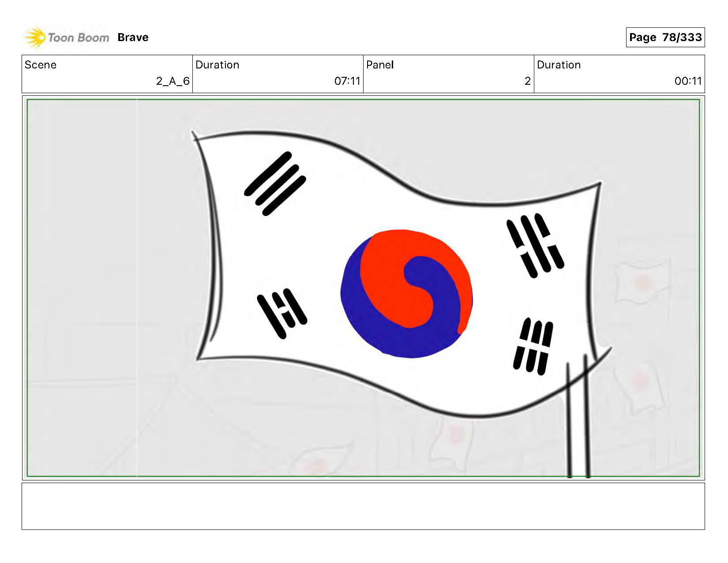This screenshot has width=728, height=563.
Task: Click the empty notes box below panel
Action: (x=363, y=506)
